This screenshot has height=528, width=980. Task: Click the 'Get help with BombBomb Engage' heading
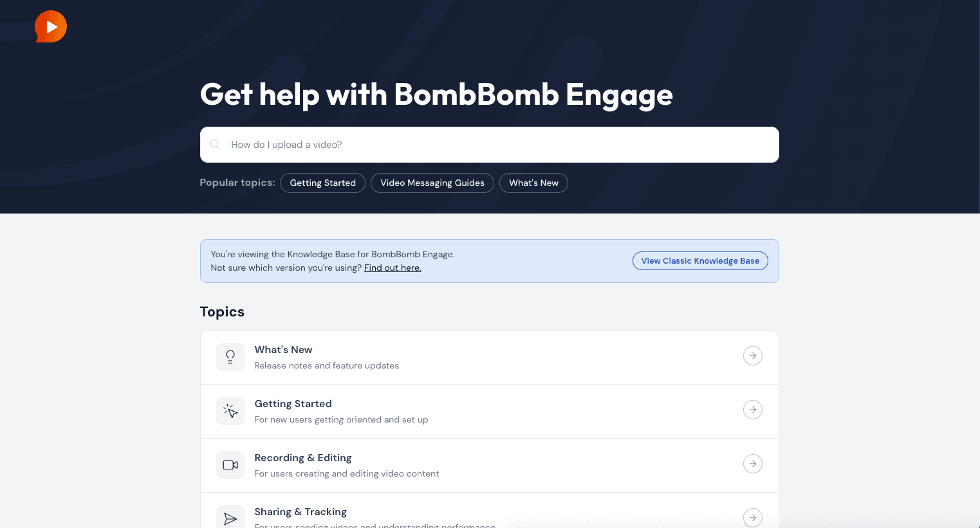pos(436,95)
